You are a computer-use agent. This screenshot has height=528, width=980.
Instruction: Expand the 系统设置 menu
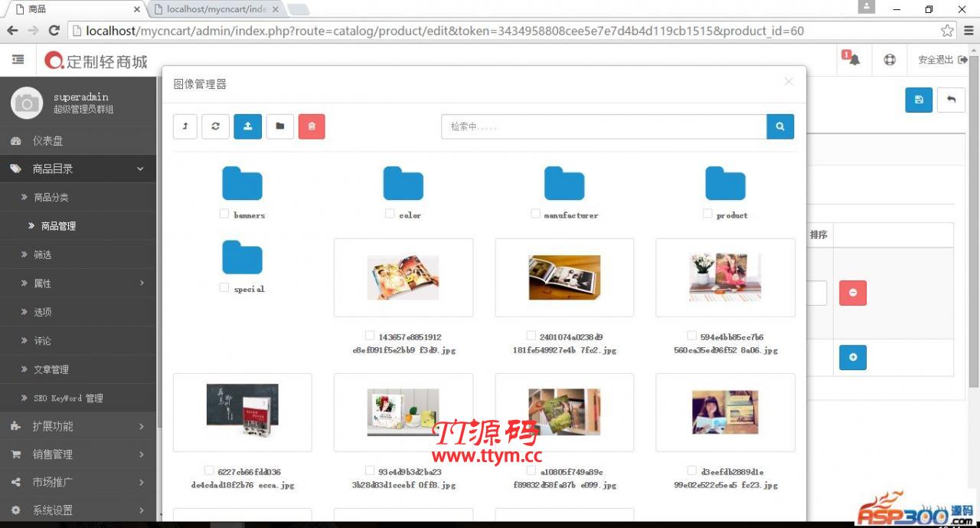(x=78, y=510)
